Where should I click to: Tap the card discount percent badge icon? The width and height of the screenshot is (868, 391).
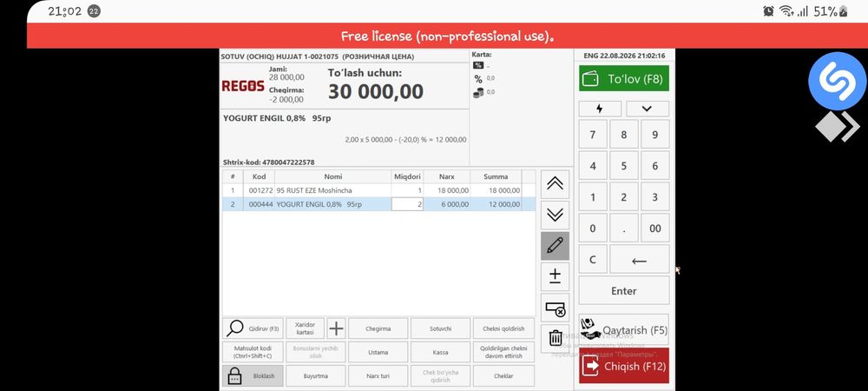[x=478, y=65]
